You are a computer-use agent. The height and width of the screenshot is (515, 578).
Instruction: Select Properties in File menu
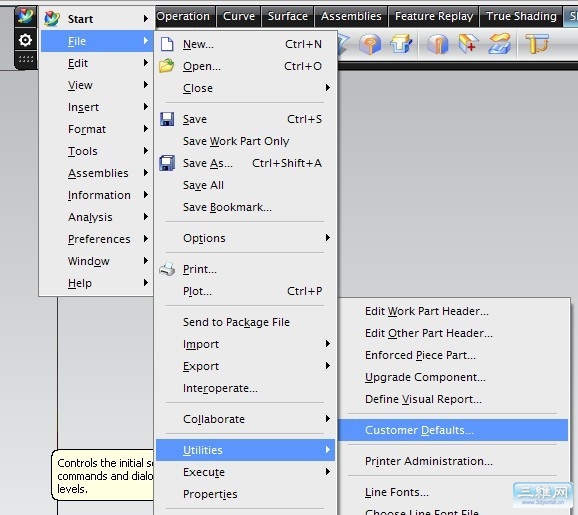click(245, 494)
